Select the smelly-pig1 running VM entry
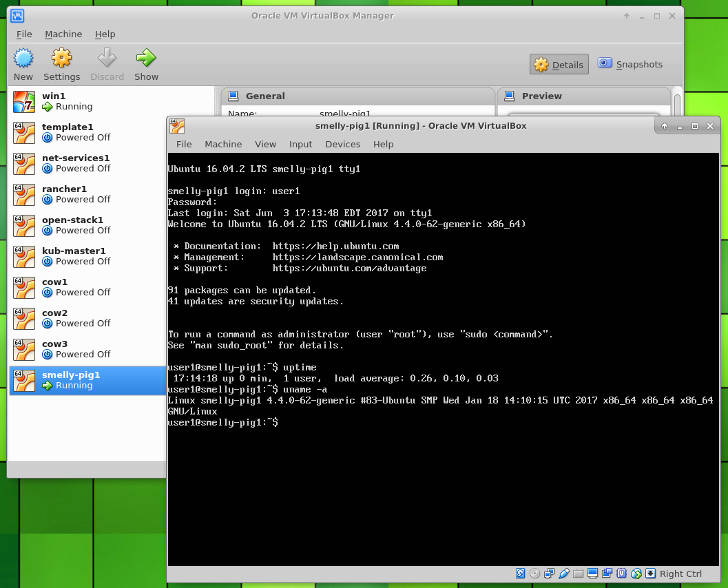 tap(87, 381)
